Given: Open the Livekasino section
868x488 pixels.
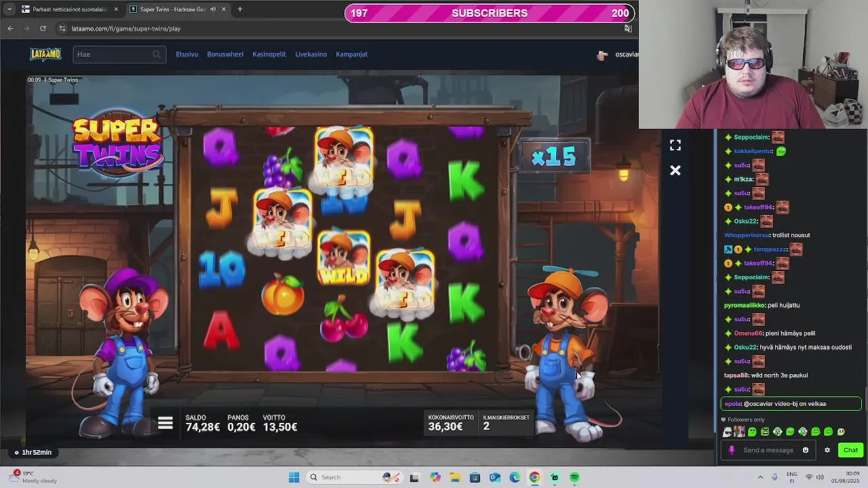Looking at the screenshot, I should (x=311, y=54).
